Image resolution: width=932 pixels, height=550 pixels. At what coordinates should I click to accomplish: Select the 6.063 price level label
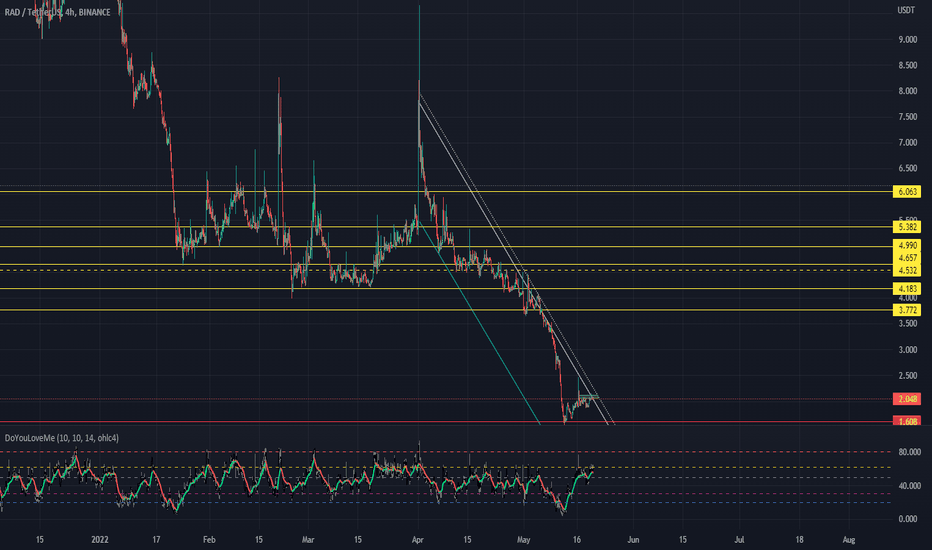pyautogui.click(x=907, y=191)
